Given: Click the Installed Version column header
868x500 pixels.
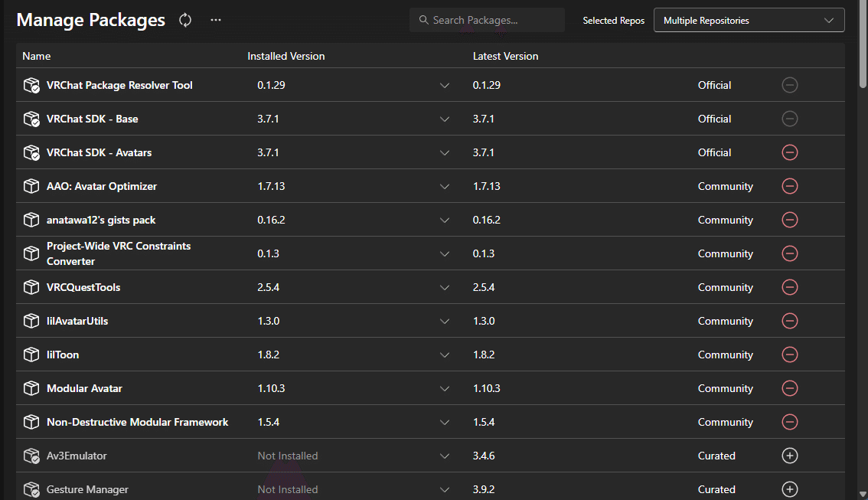Looking at the screenshot, I should (286, 56).
